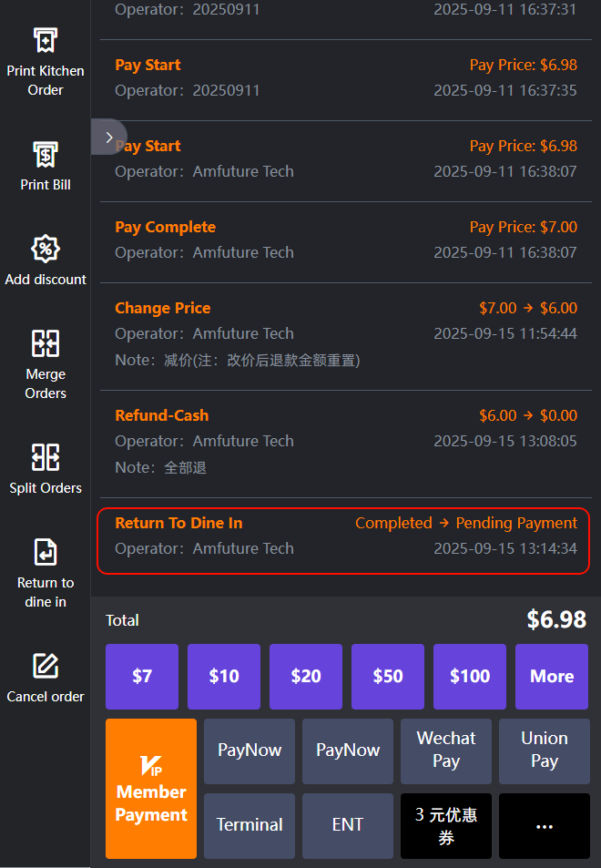This screenshot has width=601, height=868.
Task: Open the Add discount option
Action: 46,250
